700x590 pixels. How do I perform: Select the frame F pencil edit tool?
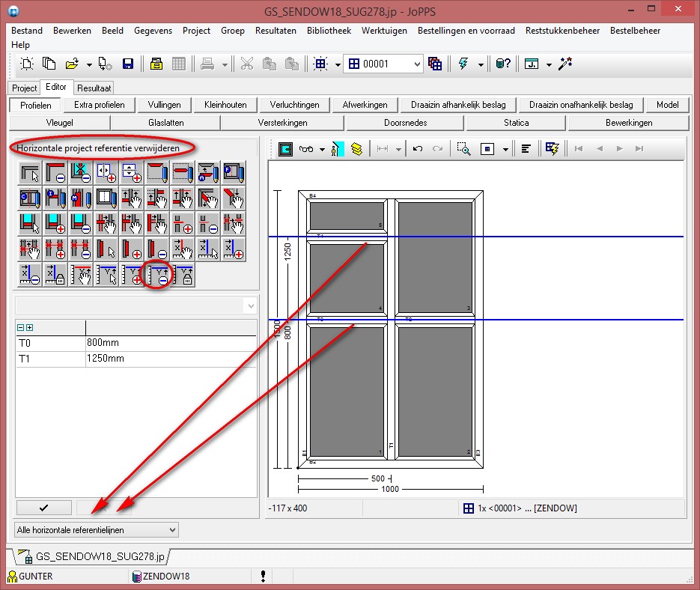click(234, 172)
